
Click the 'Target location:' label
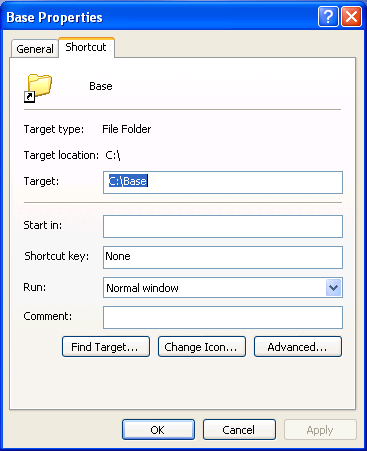point(61,155)
